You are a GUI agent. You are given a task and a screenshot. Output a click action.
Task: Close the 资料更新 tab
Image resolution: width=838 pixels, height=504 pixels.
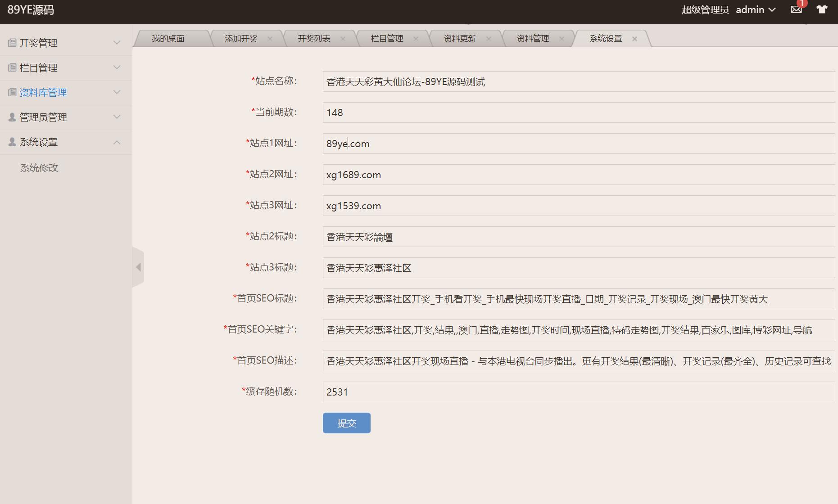click(489, 39)
